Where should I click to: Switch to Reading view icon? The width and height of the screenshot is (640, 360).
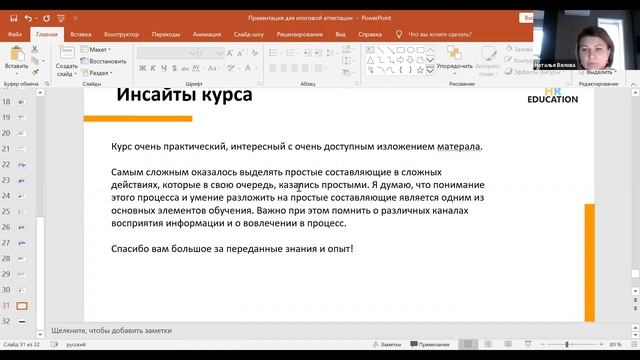click(x=508, y=344)
